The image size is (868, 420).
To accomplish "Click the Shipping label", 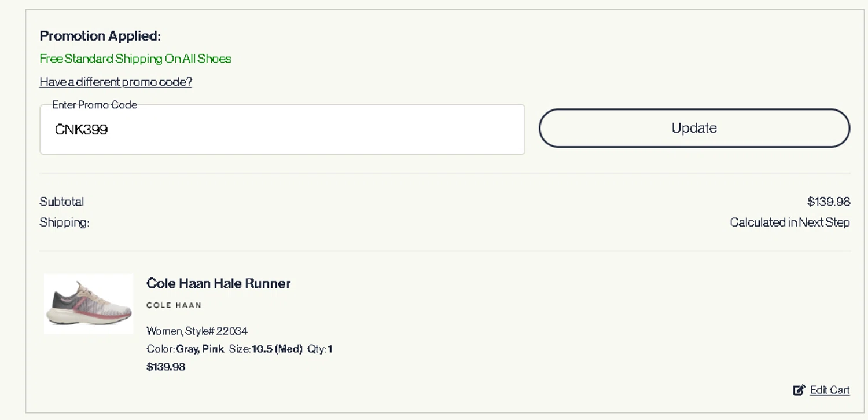I will click(x=64, y=222).
